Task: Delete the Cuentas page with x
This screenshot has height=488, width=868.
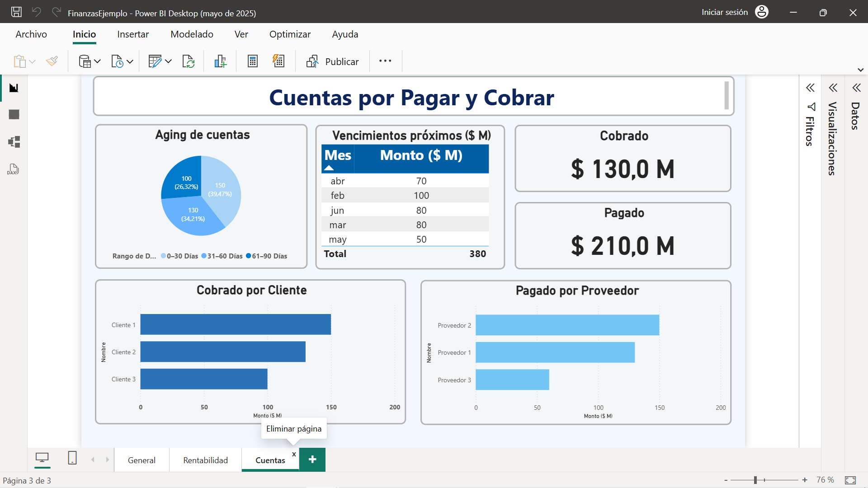Action: 294,454
